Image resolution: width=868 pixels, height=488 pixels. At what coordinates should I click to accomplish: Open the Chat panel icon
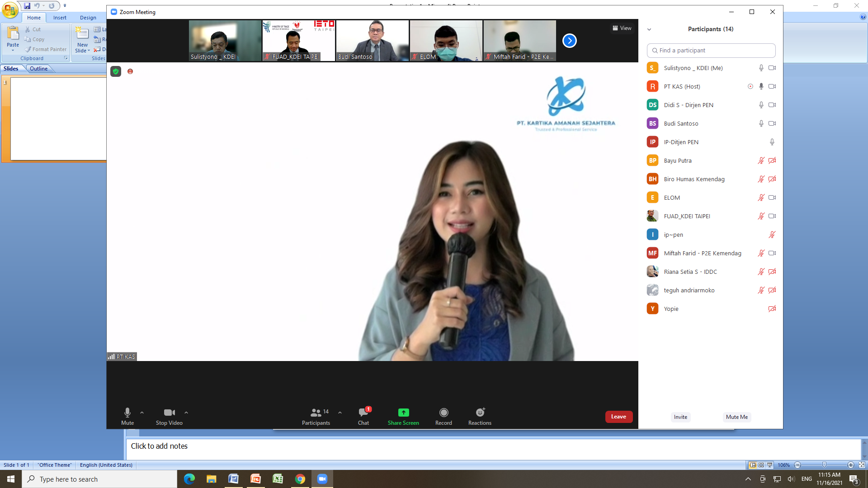tap(363, 413)
